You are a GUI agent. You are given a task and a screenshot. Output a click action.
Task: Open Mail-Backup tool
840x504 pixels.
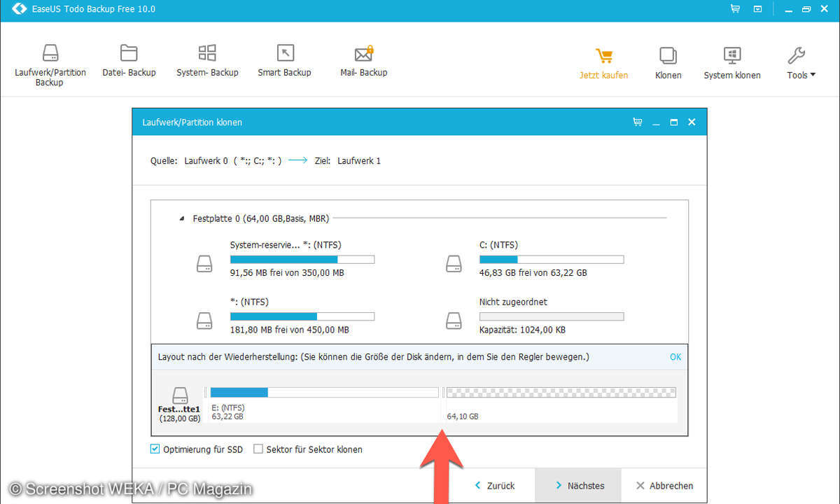click(363, 62)
